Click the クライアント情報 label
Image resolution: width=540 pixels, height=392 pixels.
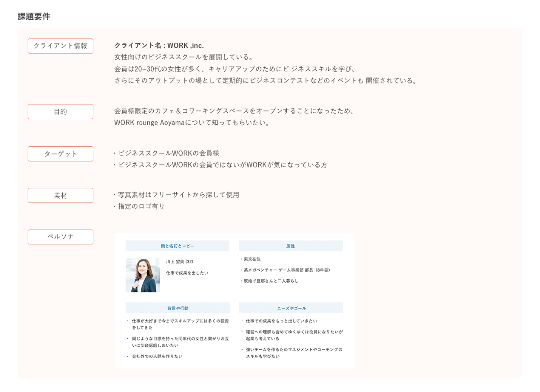pos(60,46)
